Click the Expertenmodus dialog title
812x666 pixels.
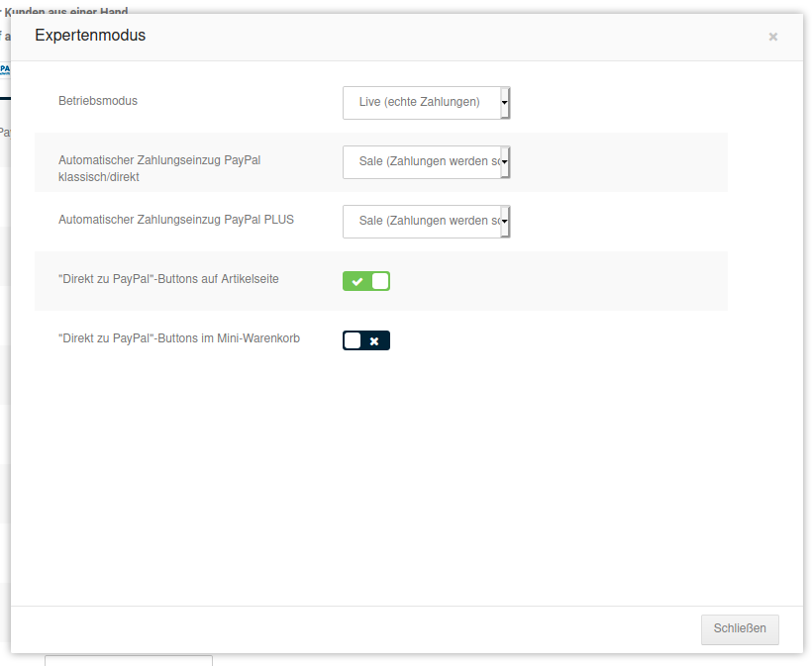[90, 36]
